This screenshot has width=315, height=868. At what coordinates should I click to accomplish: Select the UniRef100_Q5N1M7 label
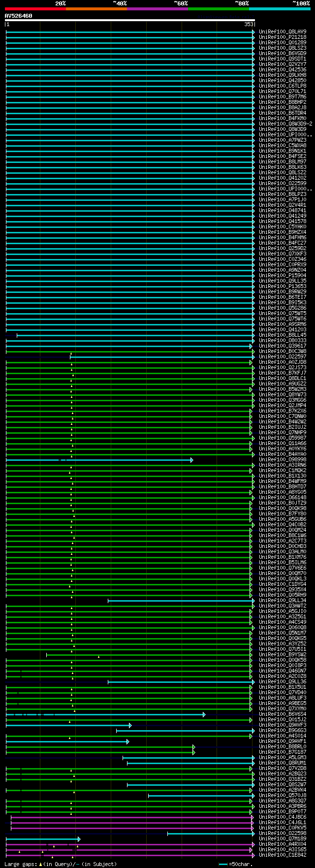click(283, 633)
